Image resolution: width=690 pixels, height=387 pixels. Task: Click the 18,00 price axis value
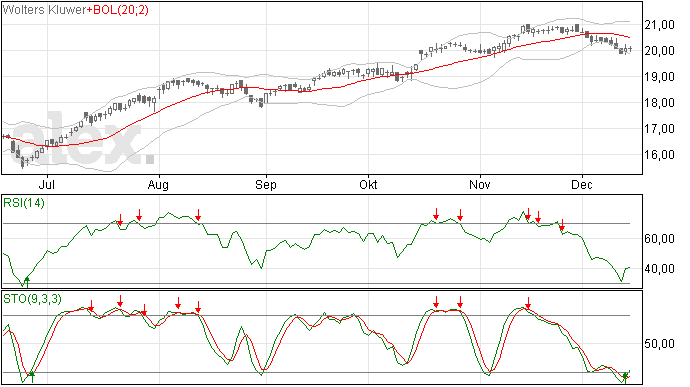pyautogui.click(x=660, y=103)
